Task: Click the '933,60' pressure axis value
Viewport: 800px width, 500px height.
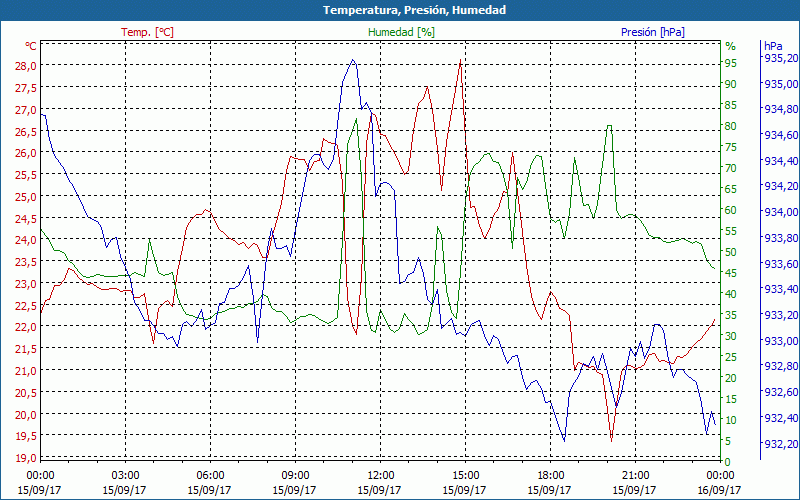Action: pos(781,264)
